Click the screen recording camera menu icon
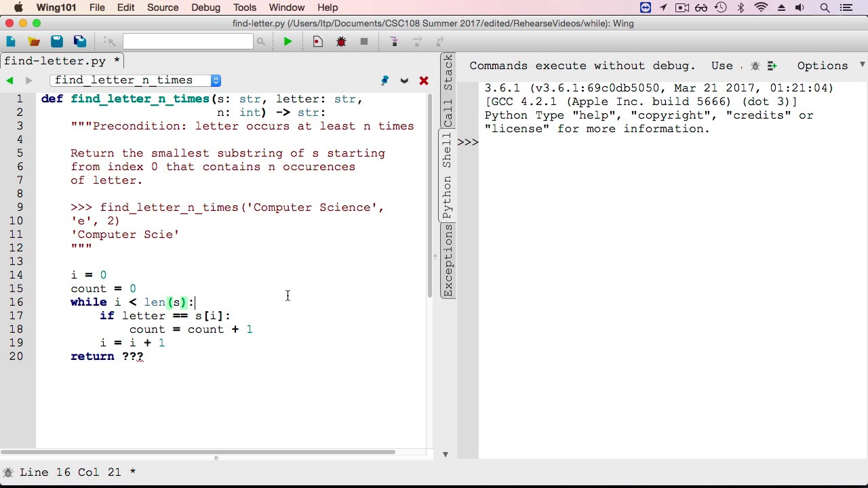 click(x=682, y=7)
